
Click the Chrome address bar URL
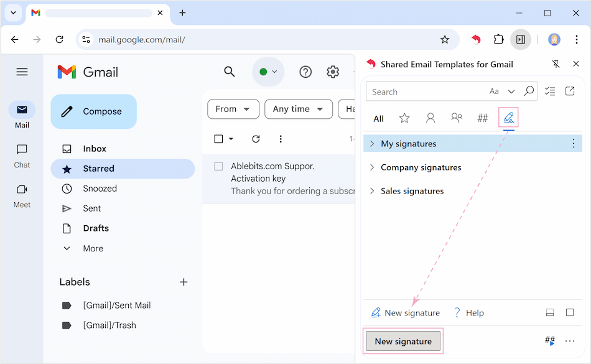click(x=142, y=40)
